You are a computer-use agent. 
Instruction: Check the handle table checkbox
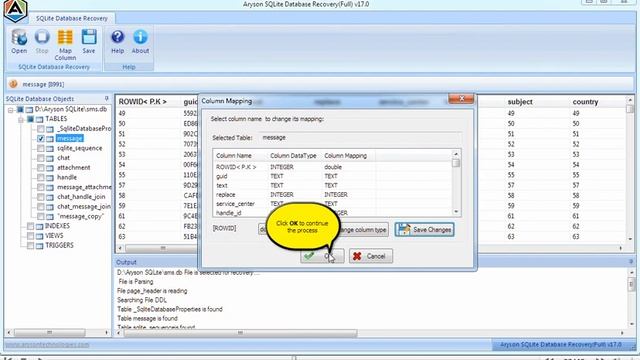tap(40, 178)
